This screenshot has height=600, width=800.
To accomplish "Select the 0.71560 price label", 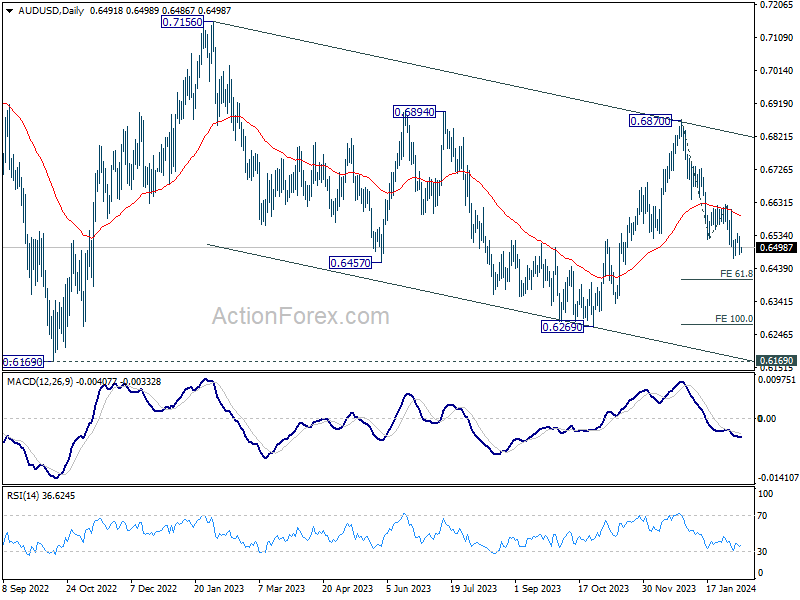I will tap(182, 22).
